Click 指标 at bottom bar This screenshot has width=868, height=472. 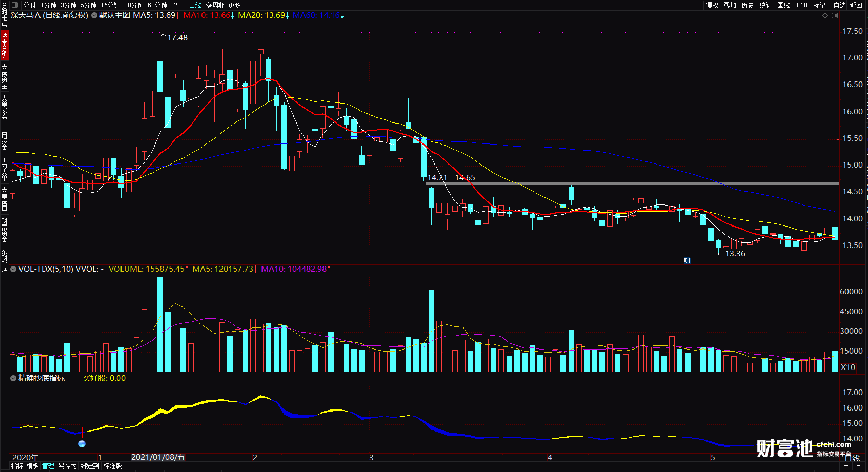pyautogui.click(x=17, y=466)
